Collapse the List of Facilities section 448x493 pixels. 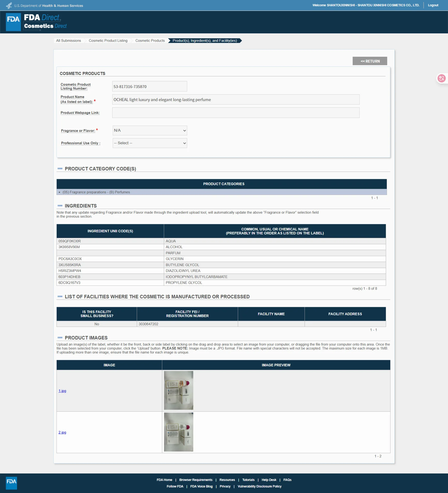point(60,296)
